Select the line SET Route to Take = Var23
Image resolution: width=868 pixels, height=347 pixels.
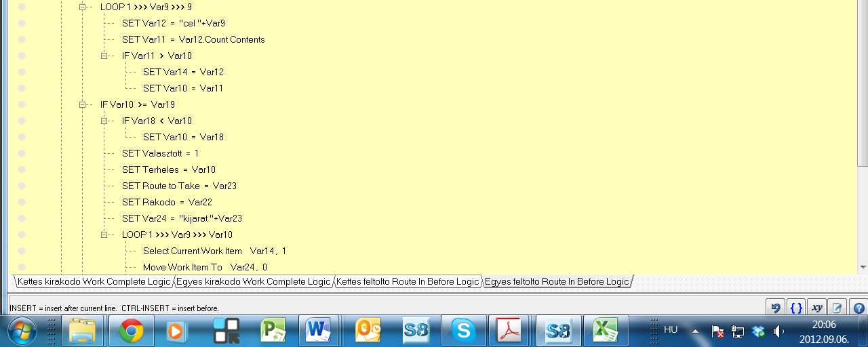[x=179, y=186]
